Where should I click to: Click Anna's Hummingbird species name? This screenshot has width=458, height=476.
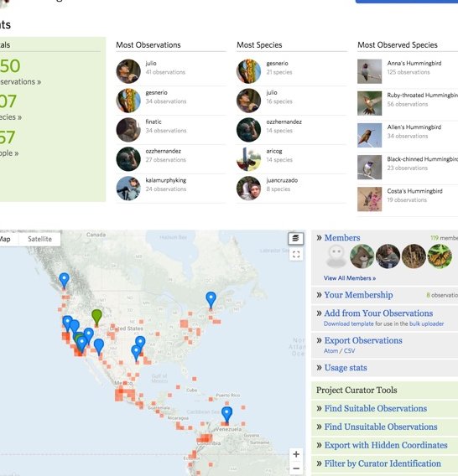414,63
